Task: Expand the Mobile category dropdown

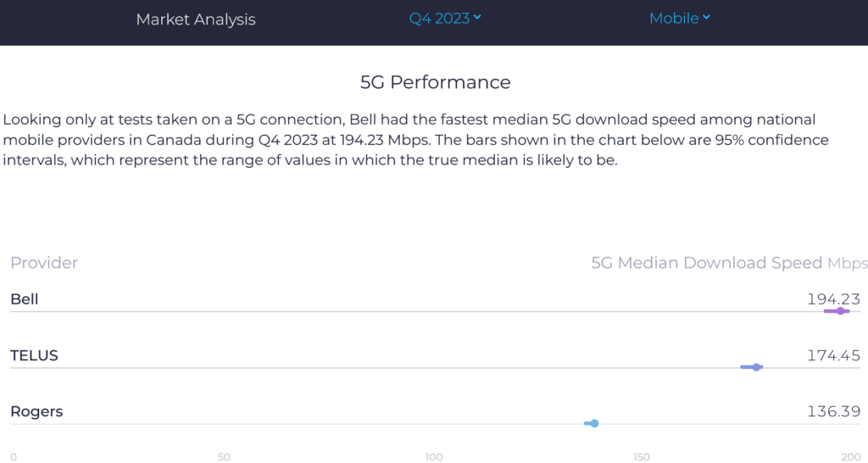Action: pyautogui.click(x=680, y=18)
